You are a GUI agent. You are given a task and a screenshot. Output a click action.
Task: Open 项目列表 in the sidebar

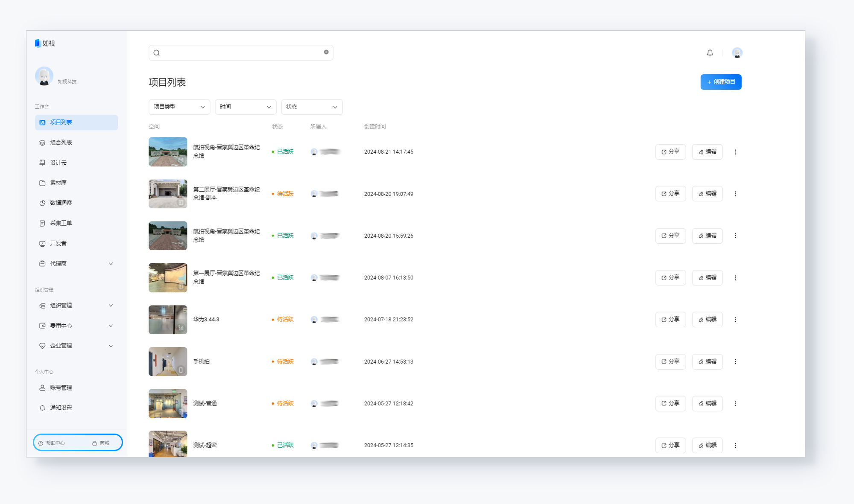76,122
